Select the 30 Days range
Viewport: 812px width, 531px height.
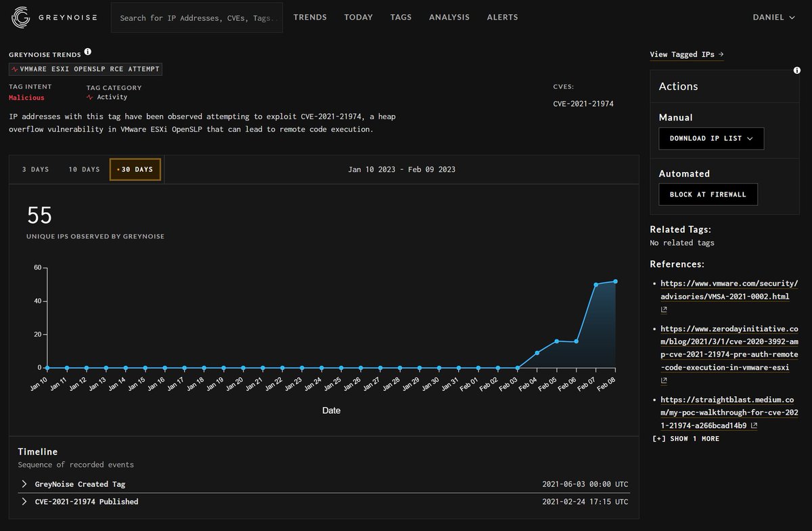tap(135, 169)
